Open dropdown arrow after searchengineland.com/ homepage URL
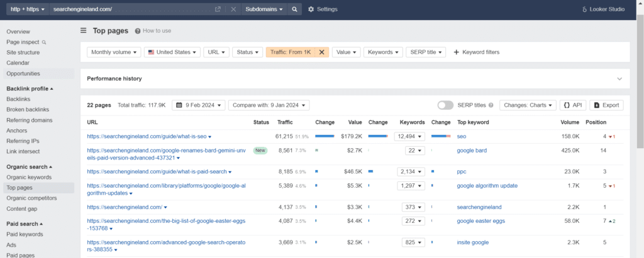644x258 pixels. point(165,208)
